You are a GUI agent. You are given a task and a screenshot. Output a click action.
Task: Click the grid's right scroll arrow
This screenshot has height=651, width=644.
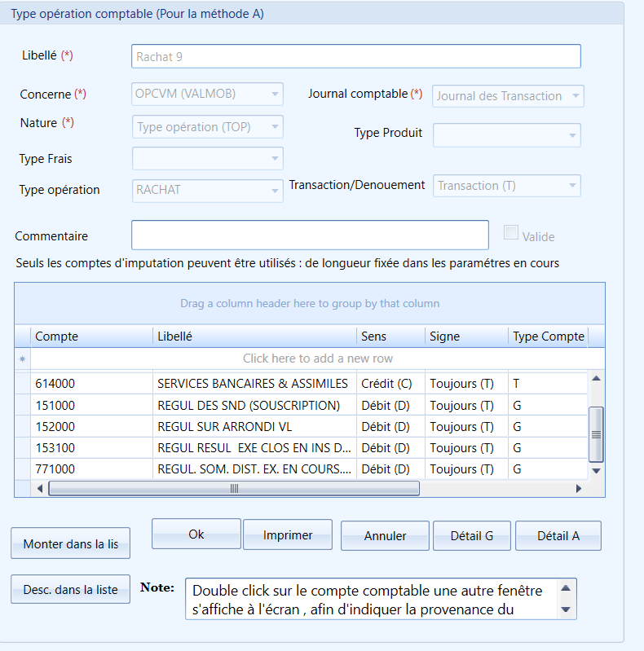578,489
